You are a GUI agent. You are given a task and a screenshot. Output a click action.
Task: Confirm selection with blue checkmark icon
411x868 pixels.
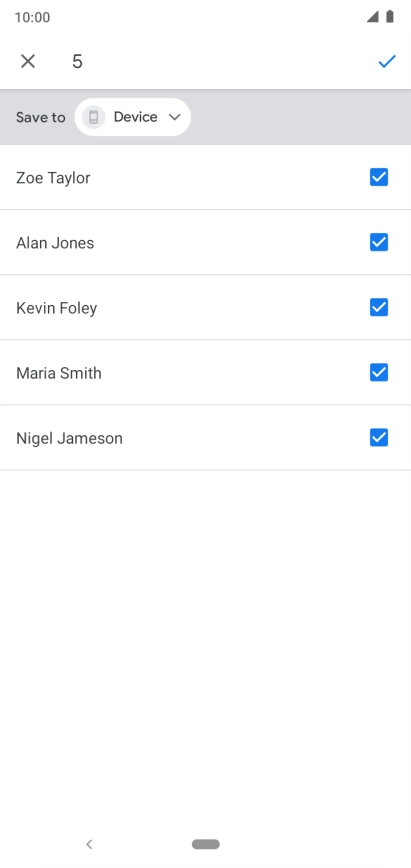tap(387, 61)
